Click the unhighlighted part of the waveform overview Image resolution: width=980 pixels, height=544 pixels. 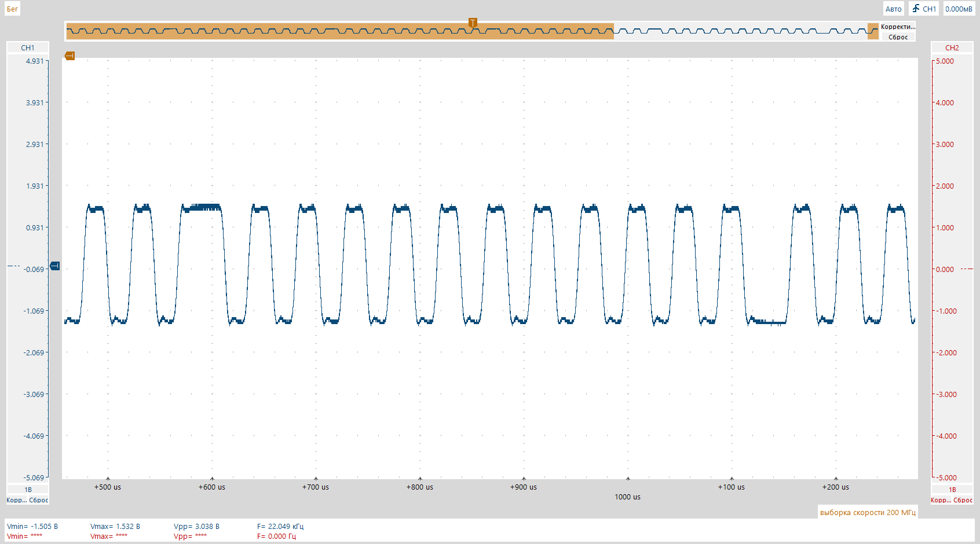[741, 31]
